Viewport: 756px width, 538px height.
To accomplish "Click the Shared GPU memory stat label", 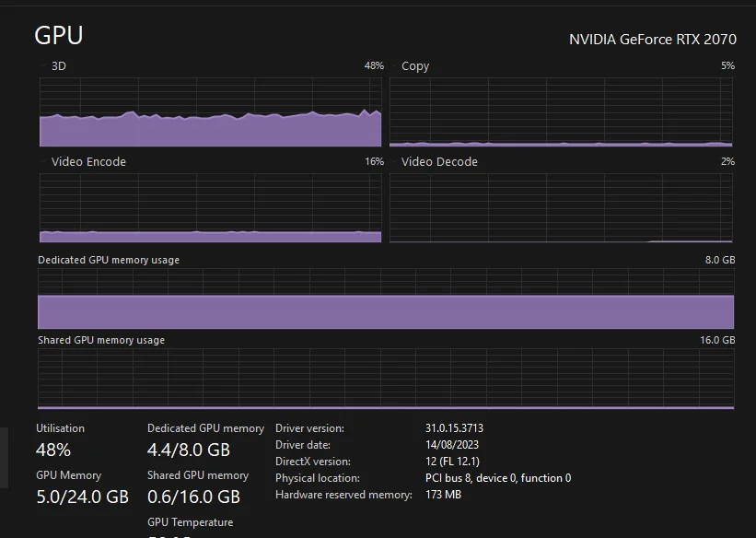I will coord(198,475).
